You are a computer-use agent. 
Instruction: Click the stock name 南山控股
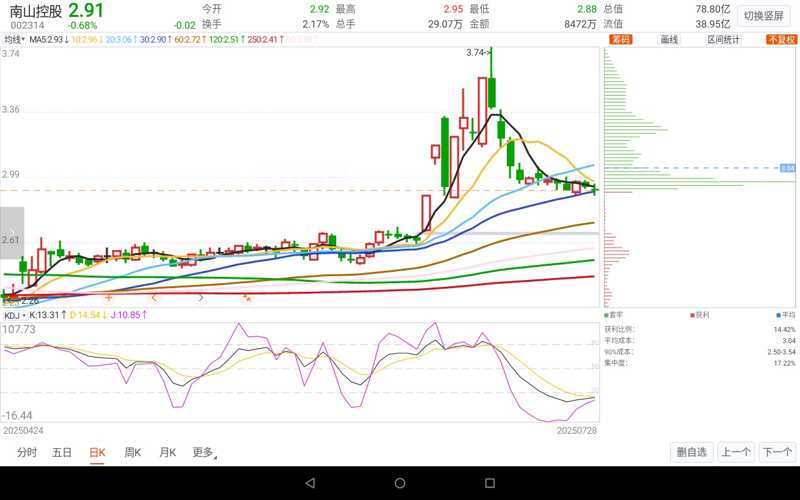pos(36,11)
